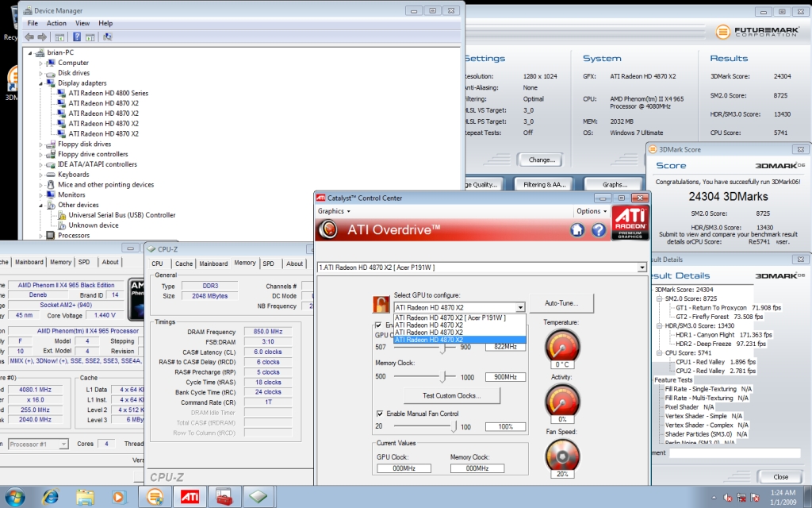Click the Graphs button in 3DMark
Image resolution: width=812 pixels, height=508 pixels.
click(615, 184)
